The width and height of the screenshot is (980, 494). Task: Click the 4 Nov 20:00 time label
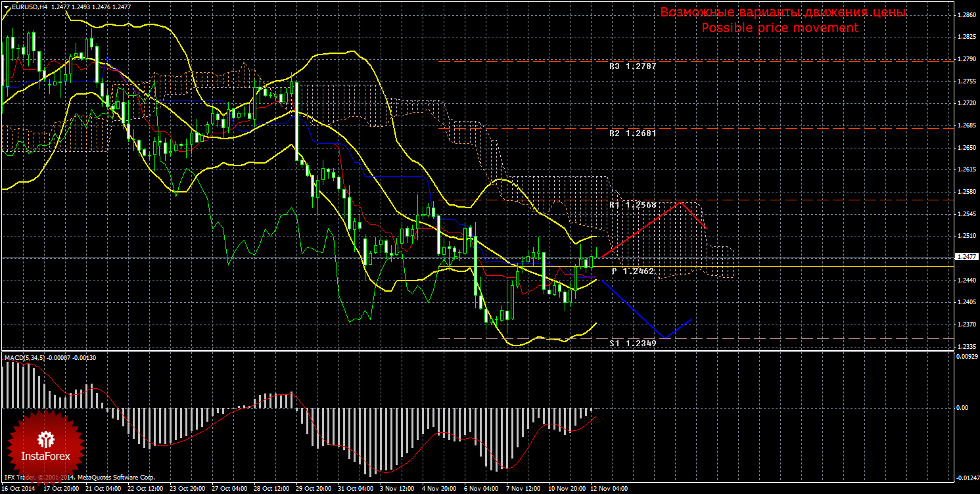[x=439, y=489]
